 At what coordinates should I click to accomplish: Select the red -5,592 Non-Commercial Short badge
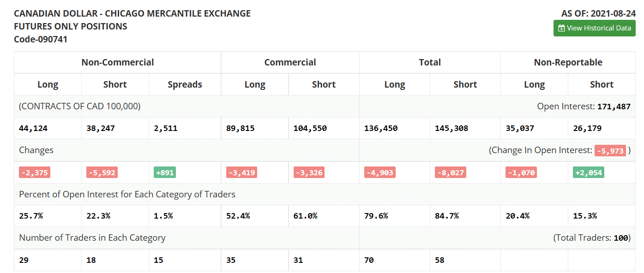tap(101, 172)
